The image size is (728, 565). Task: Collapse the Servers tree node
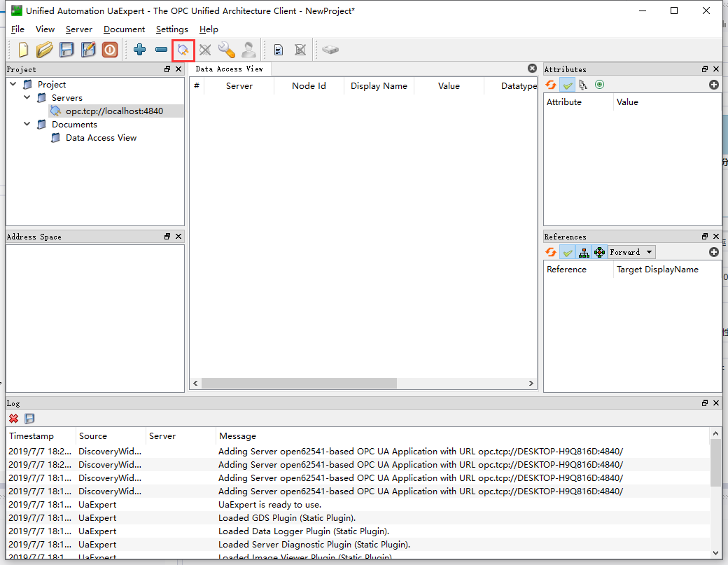(27, 97)
